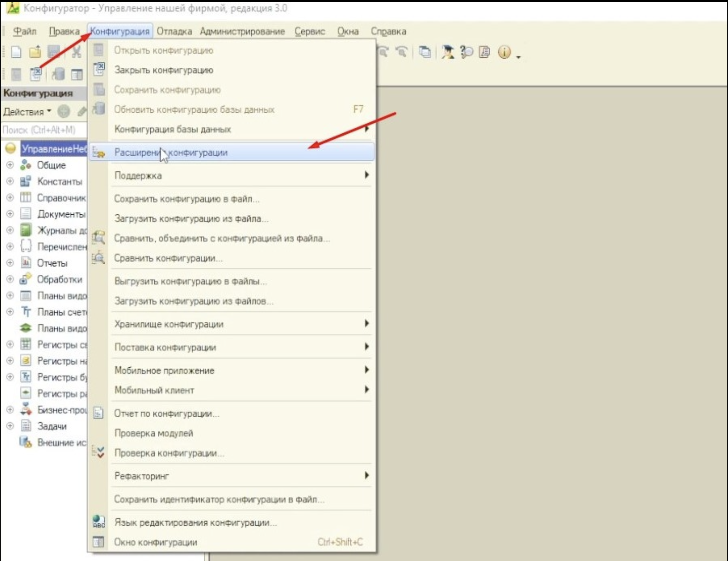This screenshot has height=561, width=728.
Task: Click the Отчеты tree icon
Action: 26,263
